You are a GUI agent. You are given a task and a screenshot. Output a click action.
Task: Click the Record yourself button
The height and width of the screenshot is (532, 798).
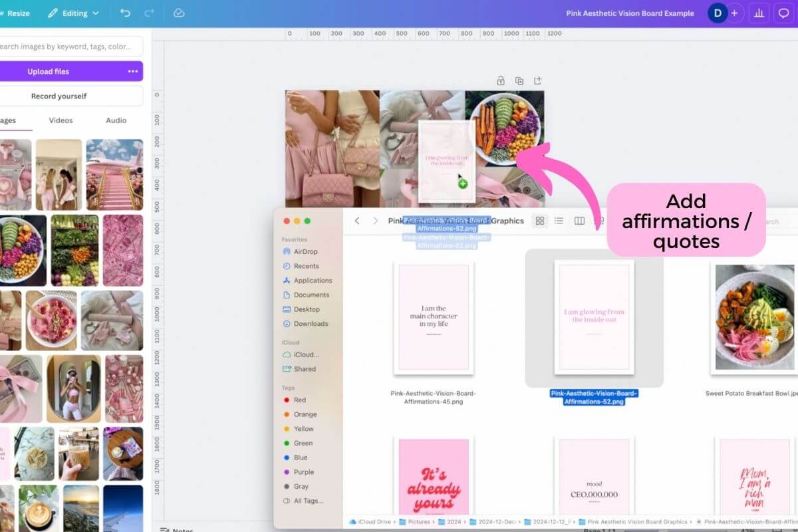pos(70,96)
